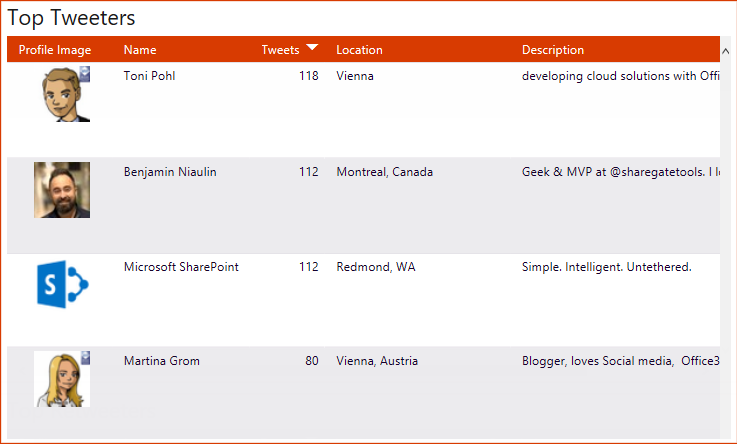Click the Description column header
Image resolution: width=737 pixels, height=444 pixels.
click(553, 50)
